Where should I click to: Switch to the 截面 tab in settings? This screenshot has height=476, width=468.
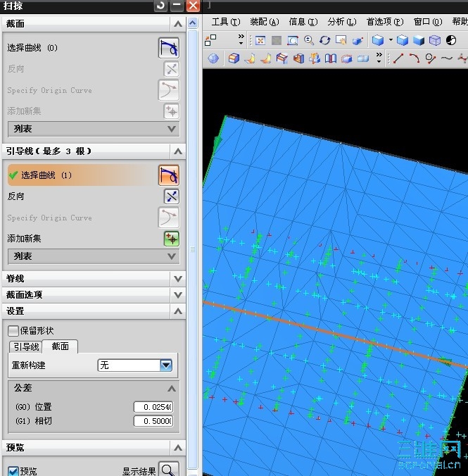coord(60,346)
